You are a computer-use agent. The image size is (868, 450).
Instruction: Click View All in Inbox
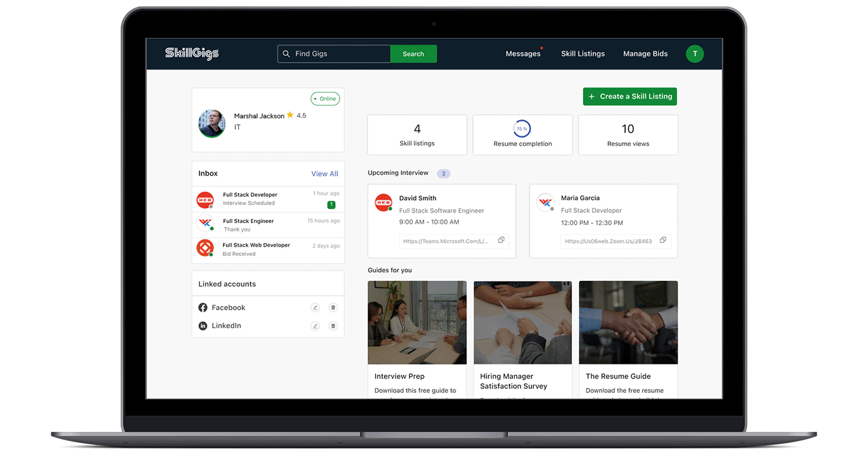(x=324, y=174)
